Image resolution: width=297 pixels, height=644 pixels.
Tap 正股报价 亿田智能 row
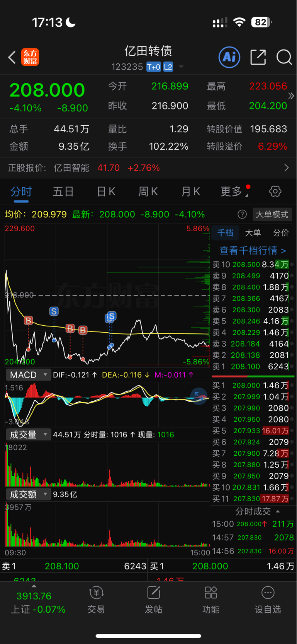click(148, 167)
